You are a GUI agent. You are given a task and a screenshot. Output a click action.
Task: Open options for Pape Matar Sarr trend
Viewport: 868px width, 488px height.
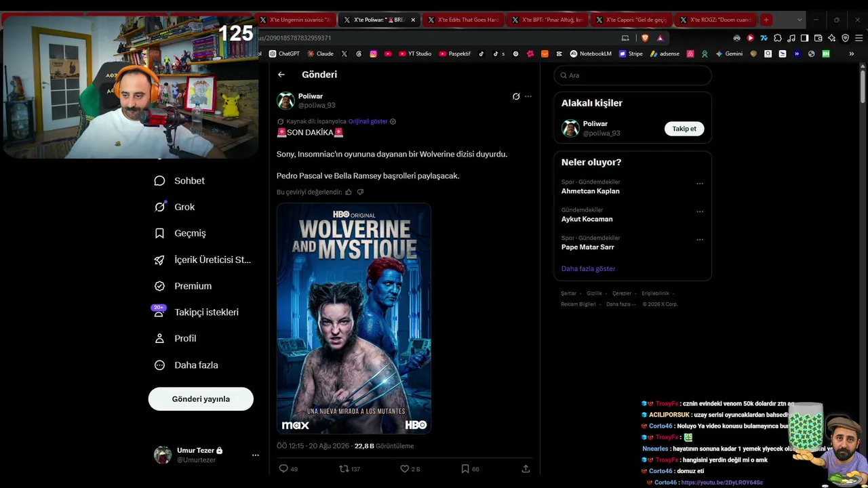click(x=700, y=239)
